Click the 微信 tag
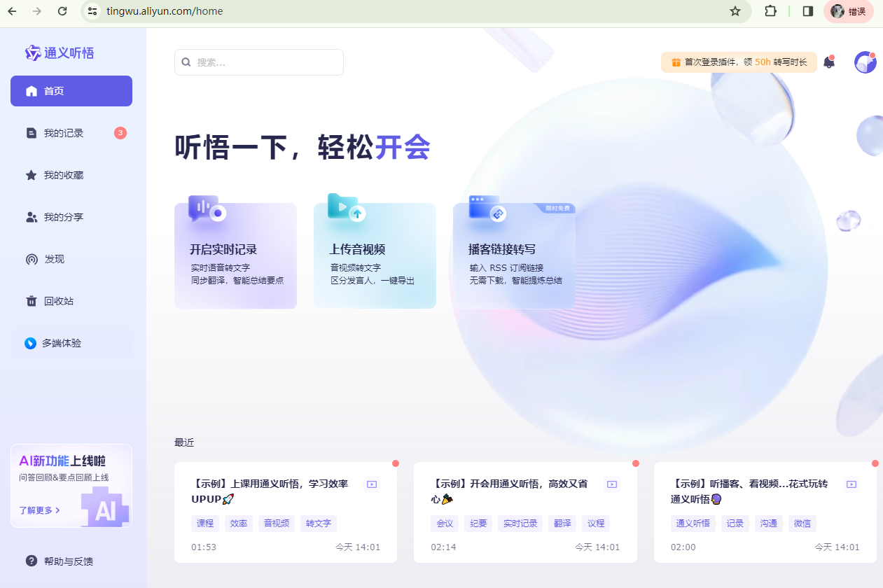This screenshot has height=588, width=883. click(802, 523)
